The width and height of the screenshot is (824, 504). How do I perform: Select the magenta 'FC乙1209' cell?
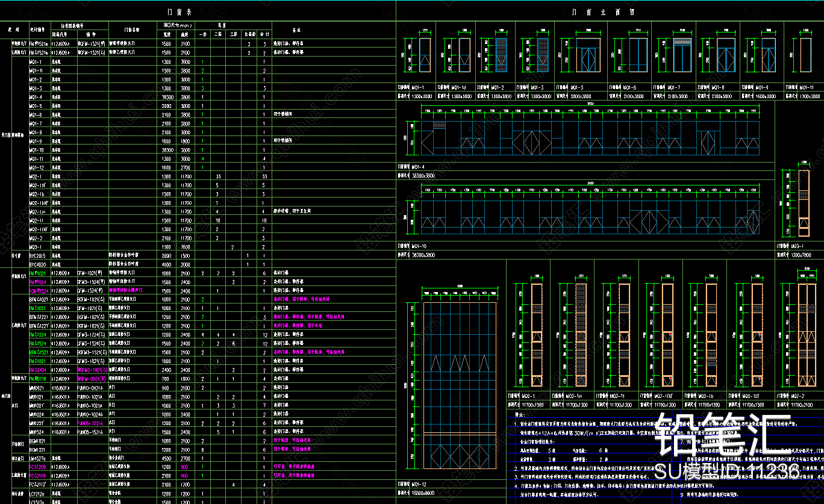click(38, 467)
